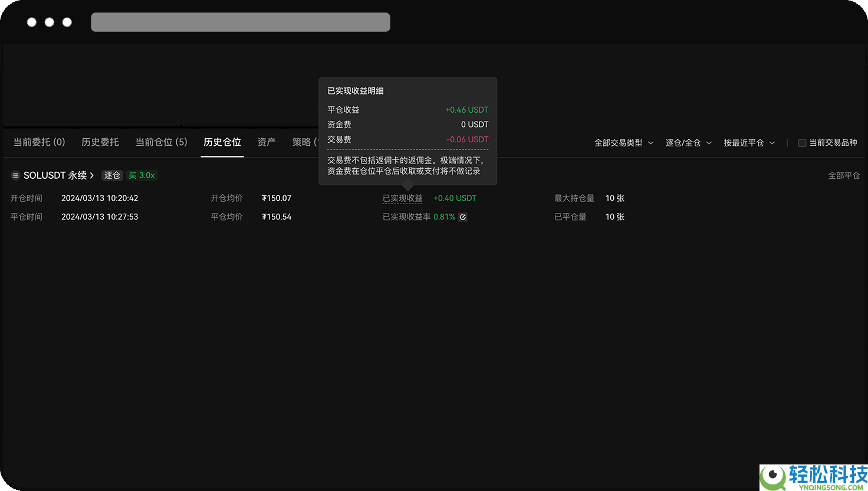Image resolution: width=868 pixels, height=491 pixels.
Task: Click the 最大持仓量 value 10 张
Action: [615, 198]
